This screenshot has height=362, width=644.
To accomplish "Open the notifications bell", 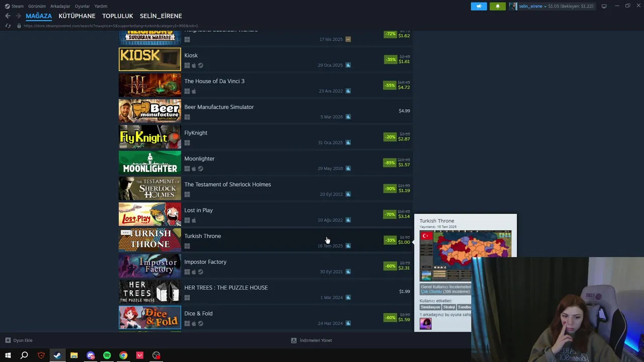I will (x=498, y=6).
